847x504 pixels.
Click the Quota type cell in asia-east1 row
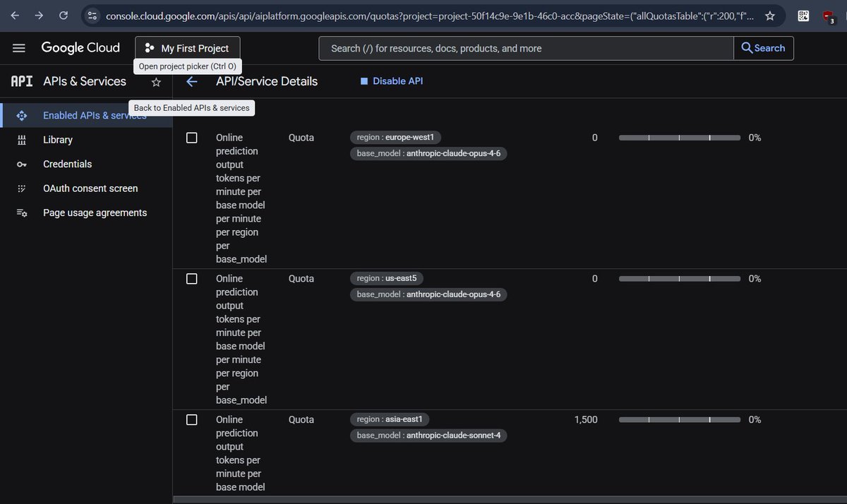tap(301, 420)
